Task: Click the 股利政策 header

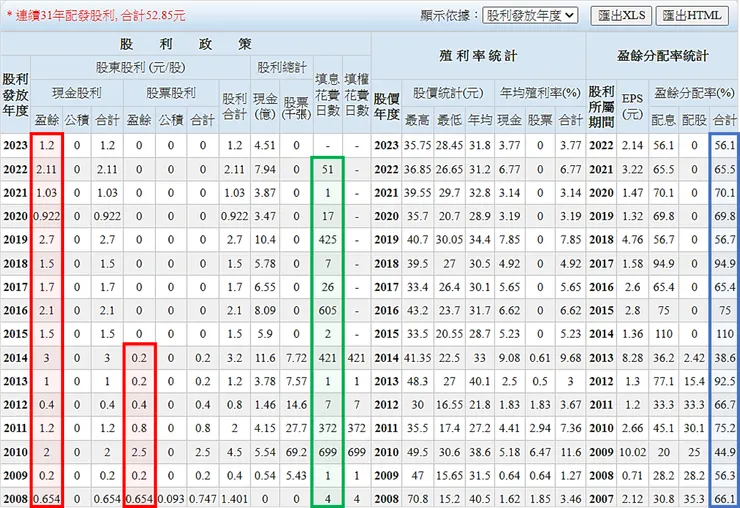Action: pyautogui.click(x=185, y=44)
